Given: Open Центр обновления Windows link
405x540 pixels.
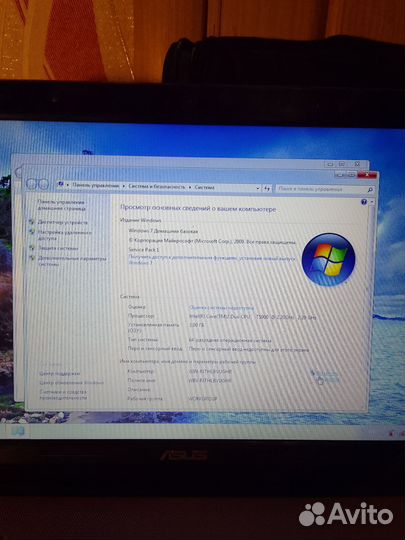Looking at the screenshot, I should point(71,382).
